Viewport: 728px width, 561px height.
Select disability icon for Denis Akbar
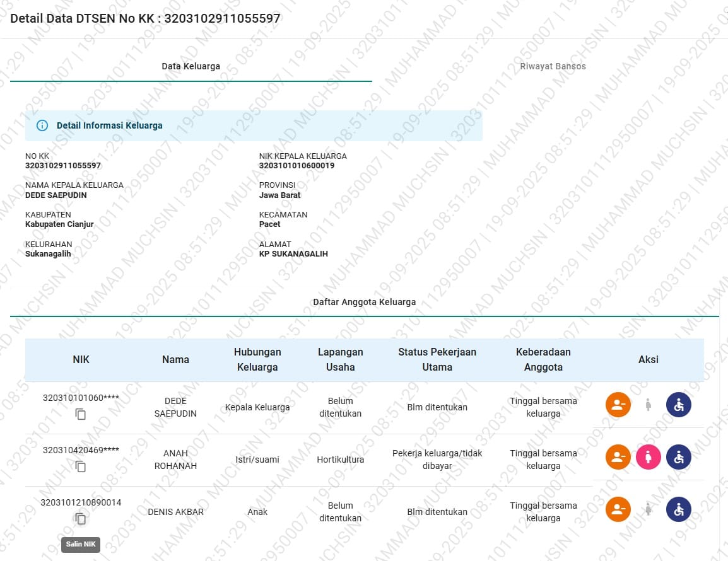pos(679,509)
